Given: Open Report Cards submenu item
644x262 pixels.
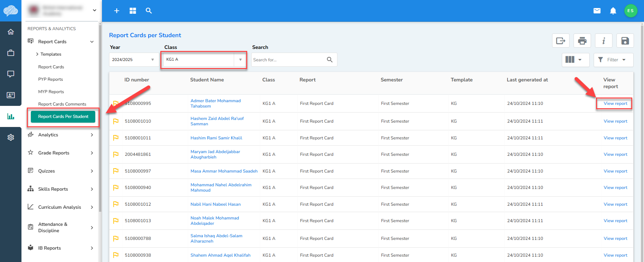Looking at the screenshot, I should [51, 67].
